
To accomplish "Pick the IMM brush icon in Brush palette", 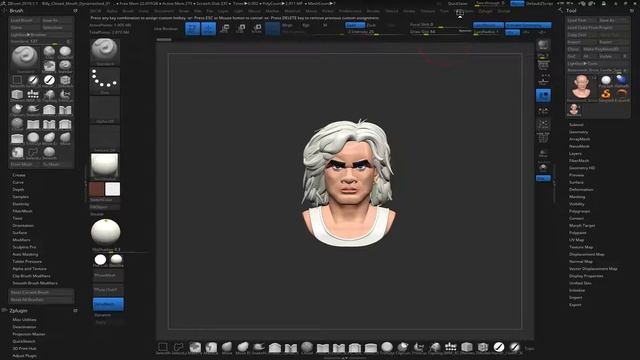I will point(33,95).
